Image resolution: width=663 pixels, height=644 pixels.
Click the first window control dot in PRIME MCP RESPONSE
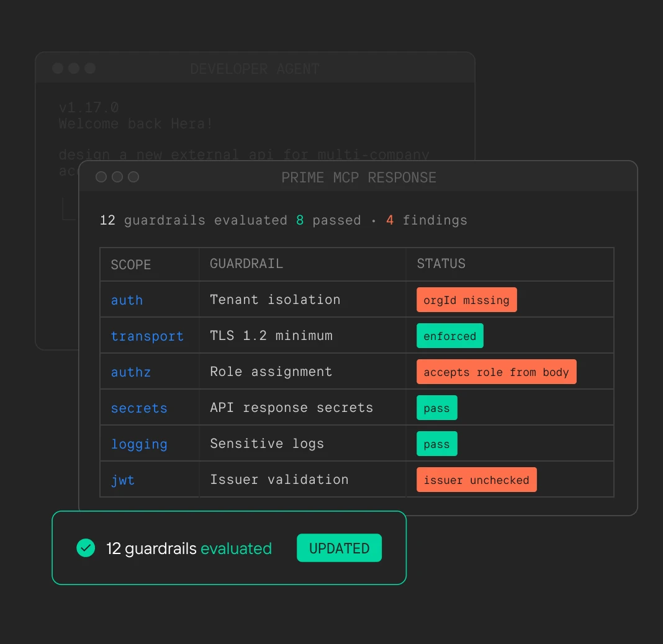[x=101, y=177]
